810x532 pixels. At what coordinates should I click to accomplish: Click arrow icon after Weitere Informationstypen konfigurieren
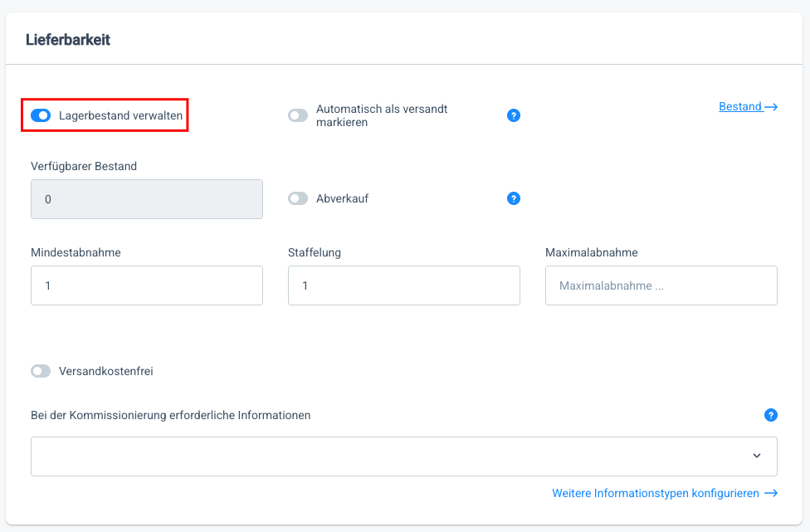[x=771, y=493]
